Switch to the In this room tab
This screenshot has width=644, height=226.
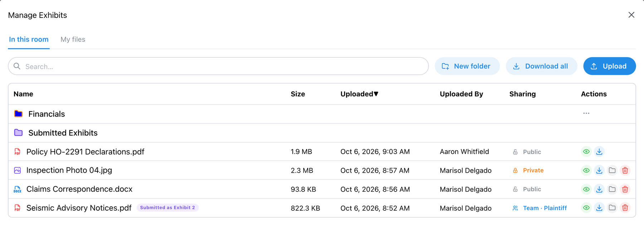[29, 39]
